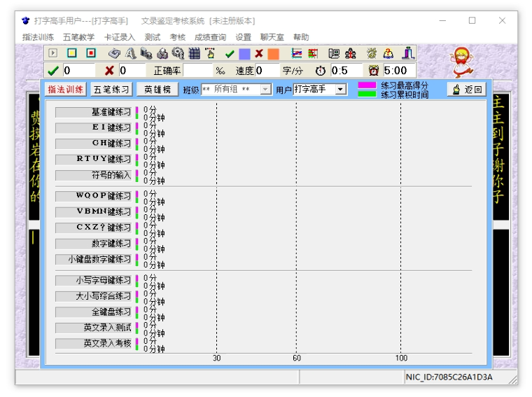Open the 班级 class dropdown
This screenshot has height=397, width=532.
pyautogui.click(x=236, y=89)
